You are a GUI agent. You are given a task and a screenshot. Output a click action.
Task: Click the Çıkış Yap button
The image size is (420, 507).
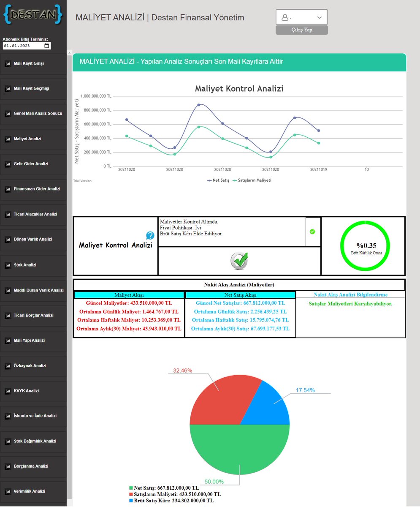(x=302, y=30)
